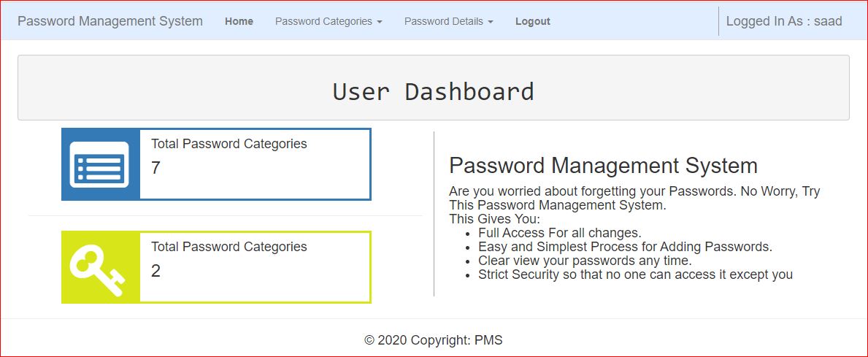The width and height of the screenshot is (868, 357).
Task: Click the User Dashboard heading banner
Action: click(434, 88)
